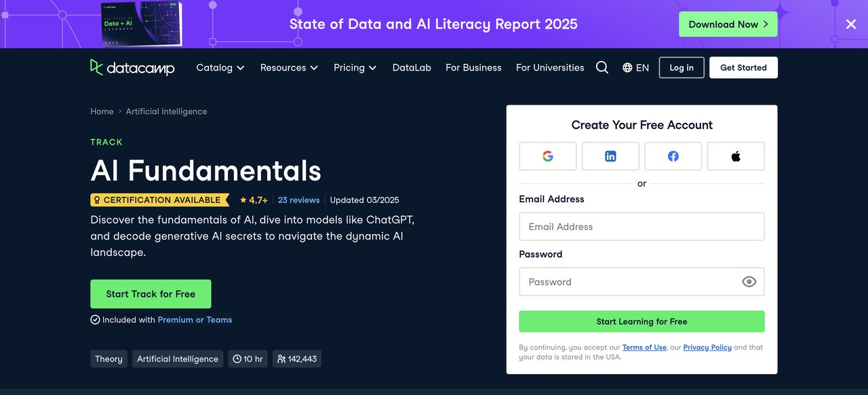868x395 pixels.
Task: Open the For Business nav item
Action: (x=473, y=68)
